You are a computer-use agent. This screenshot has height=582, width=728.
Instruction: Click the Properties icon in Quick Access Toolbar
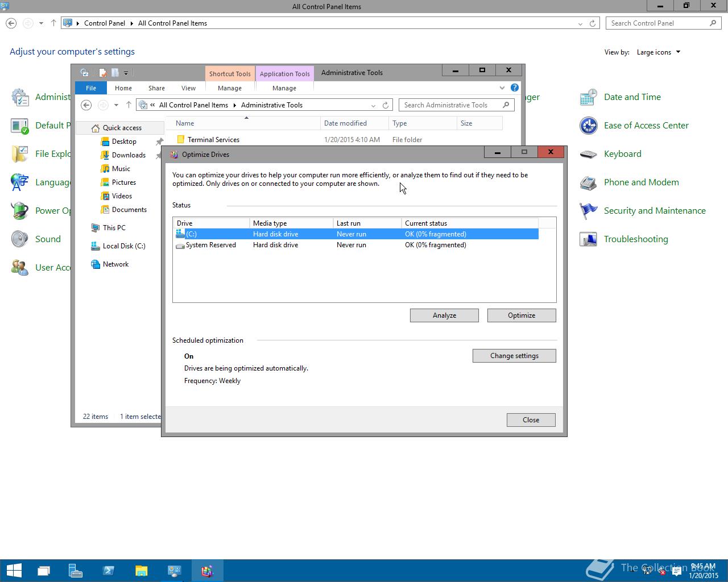click(102, 73)
